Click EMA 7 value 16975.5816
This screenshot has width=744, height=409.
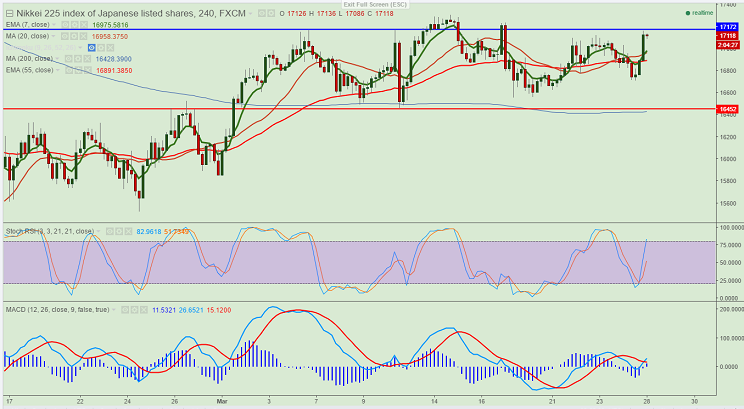click(110, 25)
